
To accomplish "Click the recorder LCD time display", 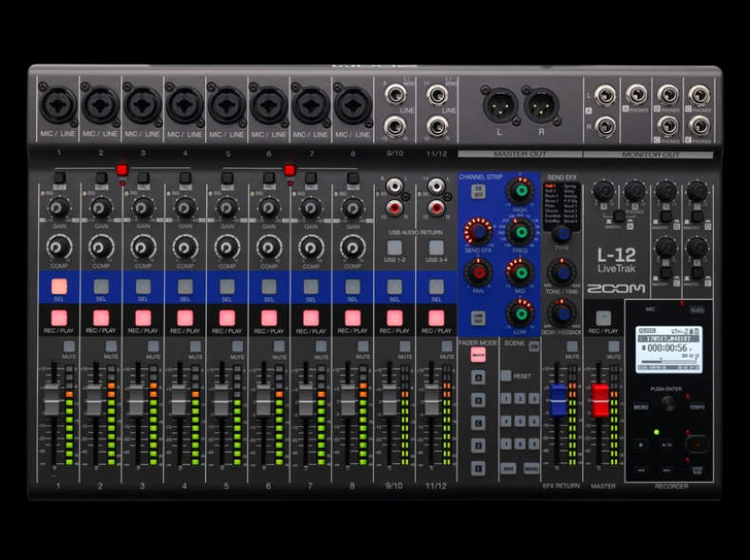I will pyautogui.click(x=668, y=348).
